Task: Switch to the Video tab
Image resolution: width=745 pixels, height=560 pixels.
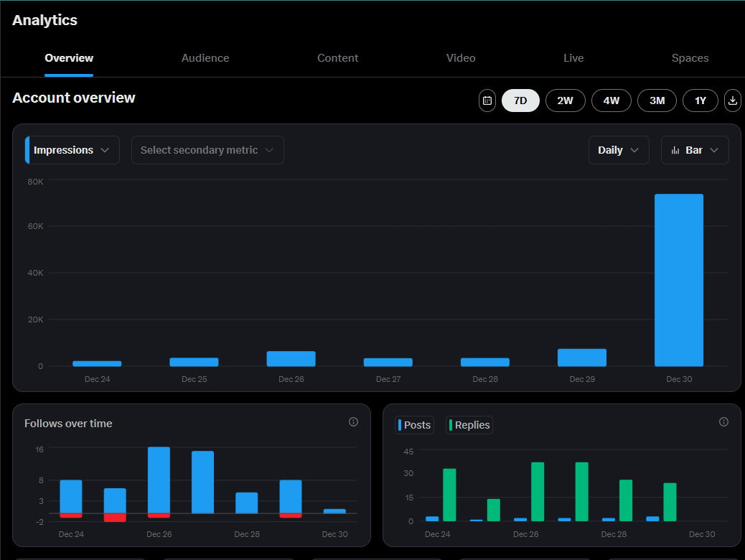Action: tap(461, 58)
